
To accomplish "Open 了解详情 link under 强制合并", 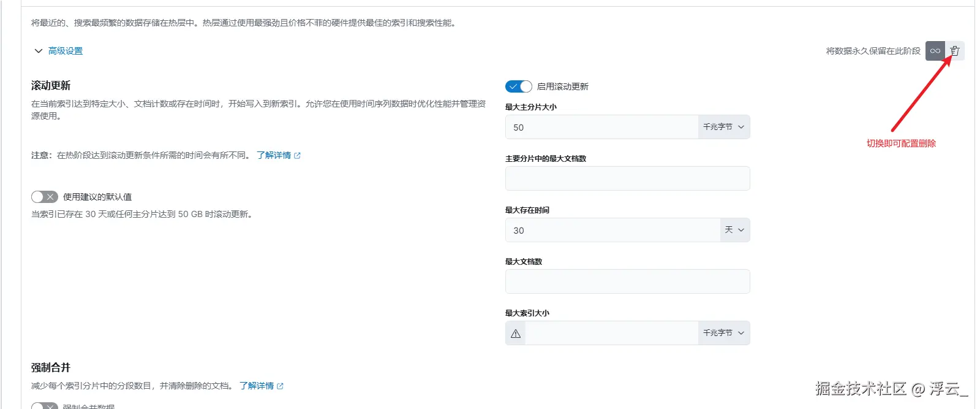I will 257,386.
